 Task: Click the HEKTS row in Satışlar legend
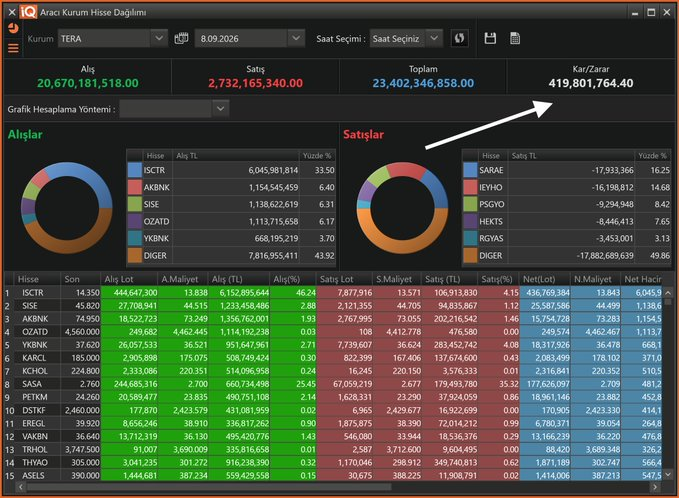pyautogui.click(x=567, y=221)
